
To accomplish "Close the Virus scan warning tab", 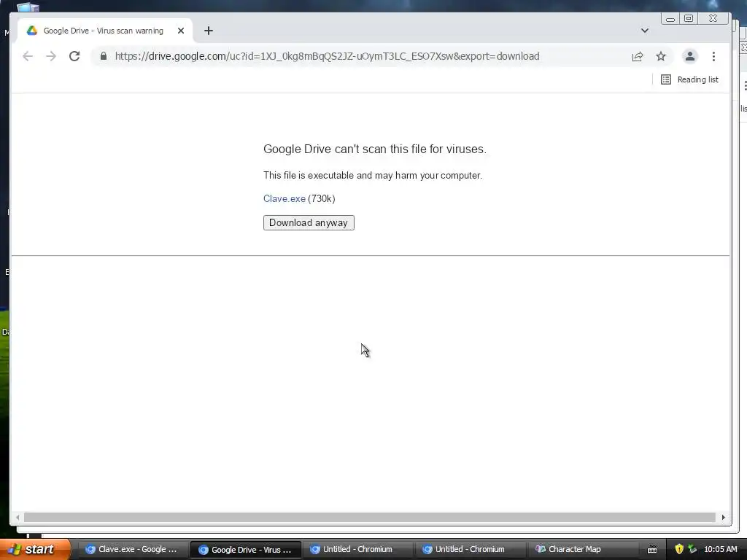I will pos(181,31).
